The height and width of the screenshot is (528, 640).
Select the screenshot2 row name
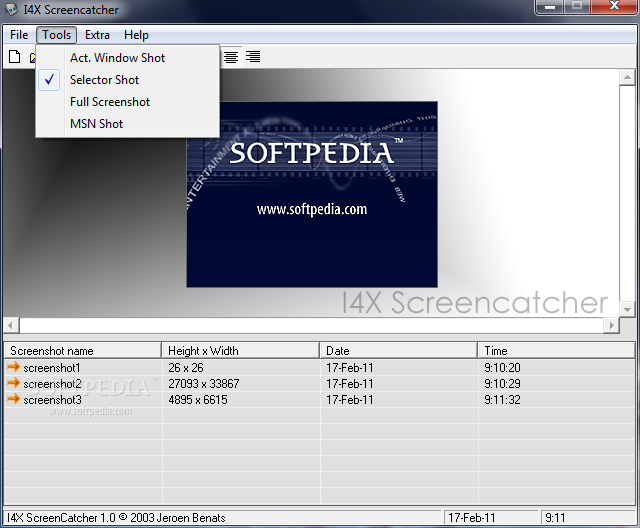52,384
